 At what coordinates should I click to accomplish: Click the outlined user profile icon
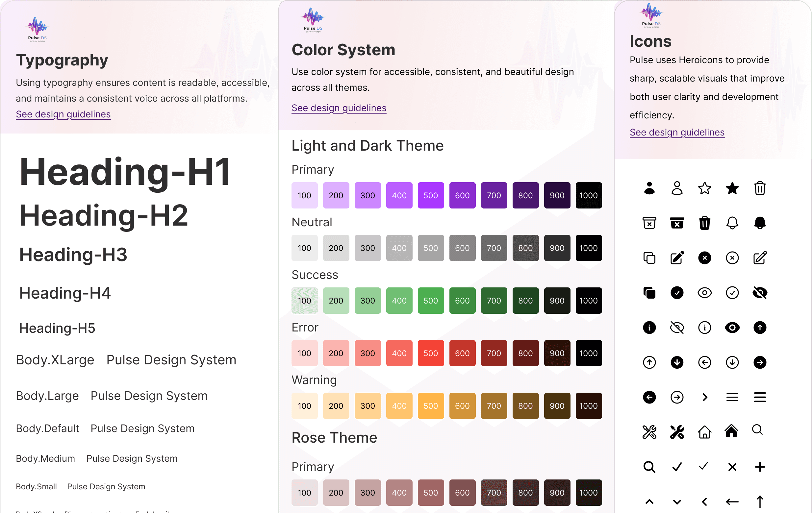tap(677, 188)
